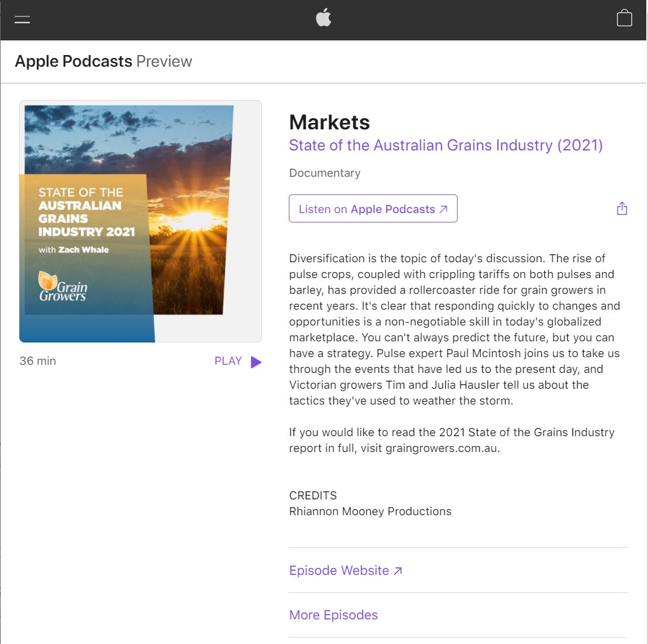Click the Documentary genre label
This screenshot has width=648, height=644.
point(325,173)
